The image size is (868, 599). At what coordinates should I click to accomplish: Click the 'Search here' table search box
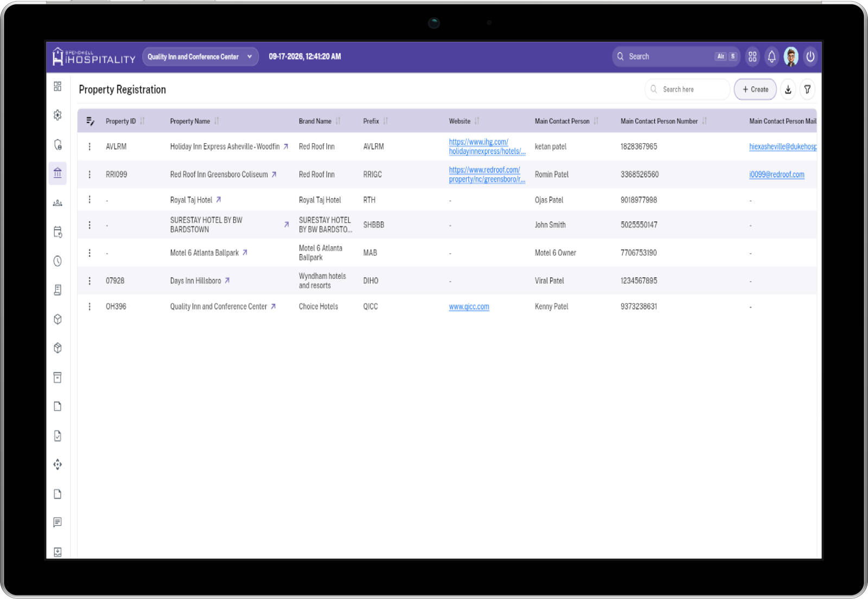click(x=687, y=90)
